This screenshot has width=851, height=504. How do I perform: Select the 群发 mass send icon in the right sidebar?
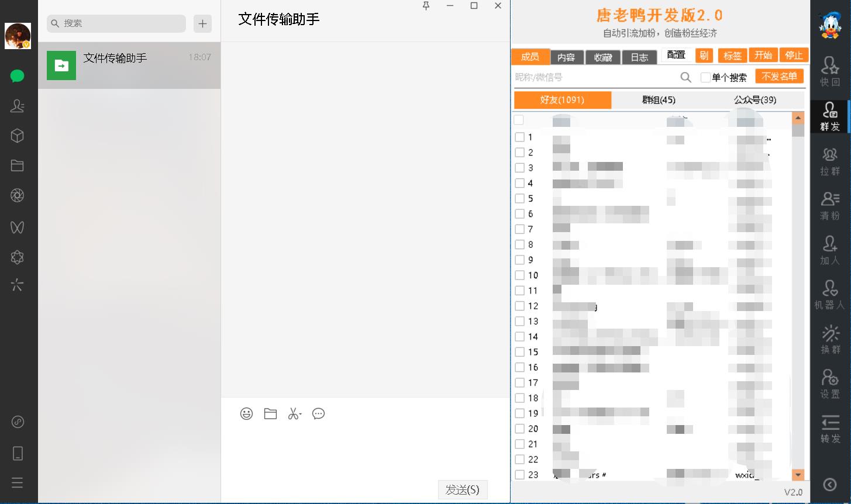pyautogui.click(x=830, y=116)
